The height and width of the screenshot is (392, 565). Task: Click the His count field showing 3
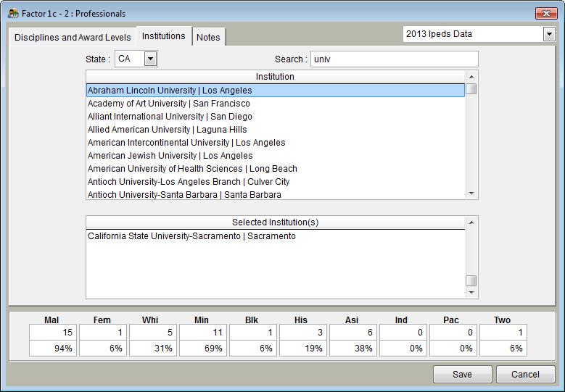pos(303,333)
